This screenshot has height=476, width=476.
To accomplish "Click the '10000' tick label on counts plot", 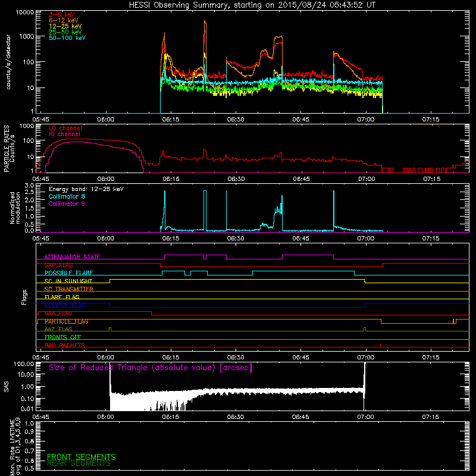I will 25,12.
